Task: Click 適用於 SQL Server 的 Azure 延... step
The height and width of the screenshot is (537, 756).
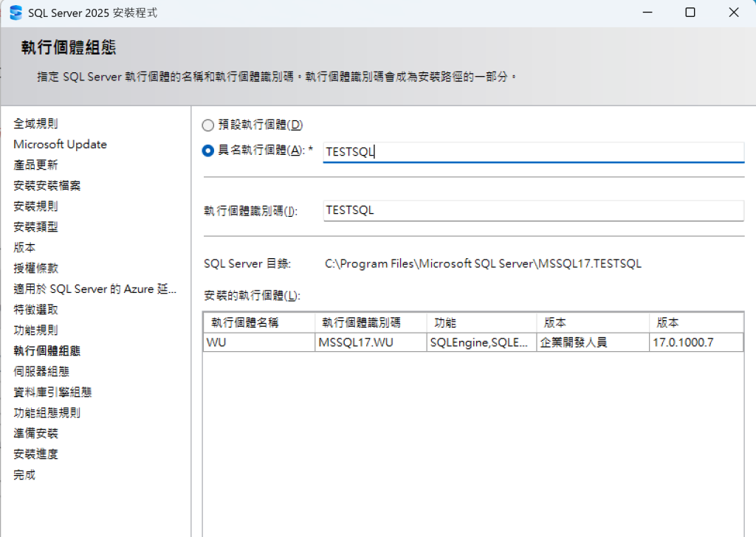Action: [x=95, y=289]
